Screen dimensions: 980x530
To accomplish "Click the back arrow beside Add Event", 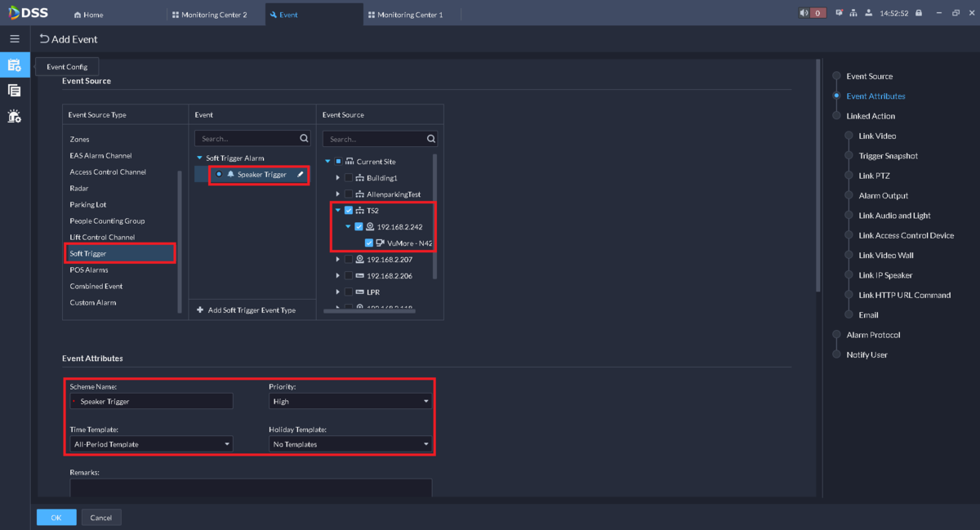I will pos(44,39).
